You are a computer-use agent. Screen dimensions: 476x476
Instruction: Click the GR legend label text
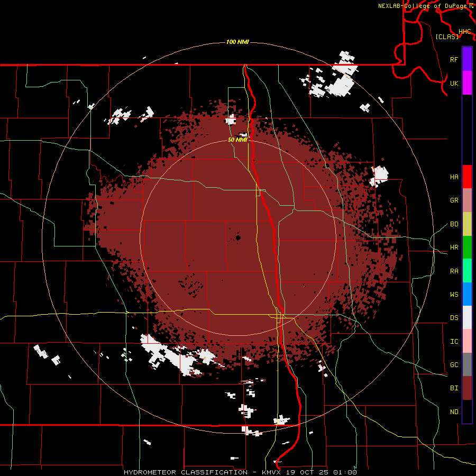pos(454,200)
